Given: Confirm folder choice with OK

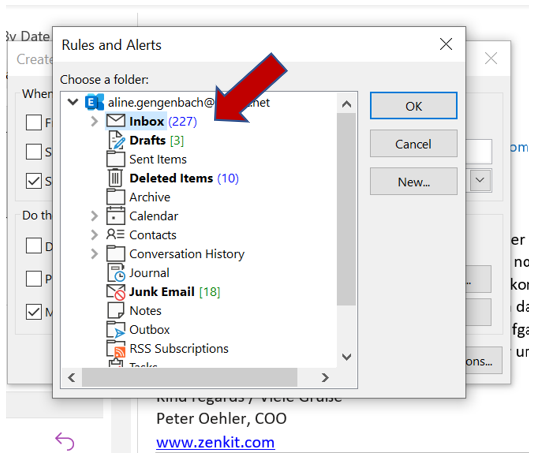Looking at the screenshot, I should [x=413, y=106].
